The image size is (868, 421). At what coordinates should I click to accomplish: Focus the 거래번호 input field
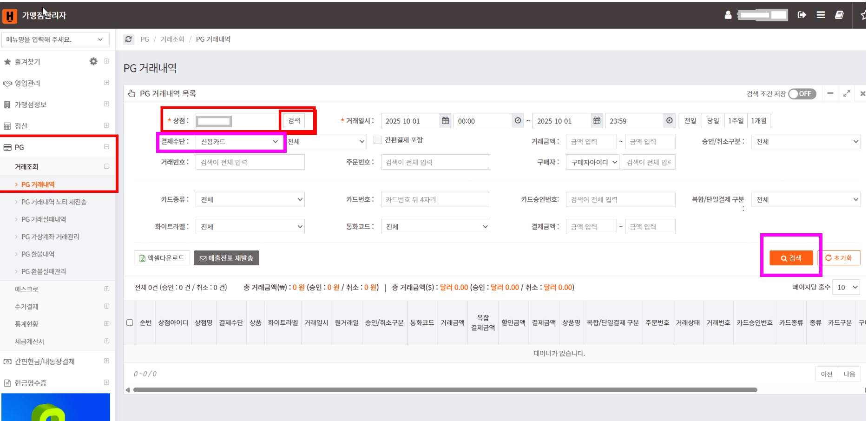click(x=250, y=162)
